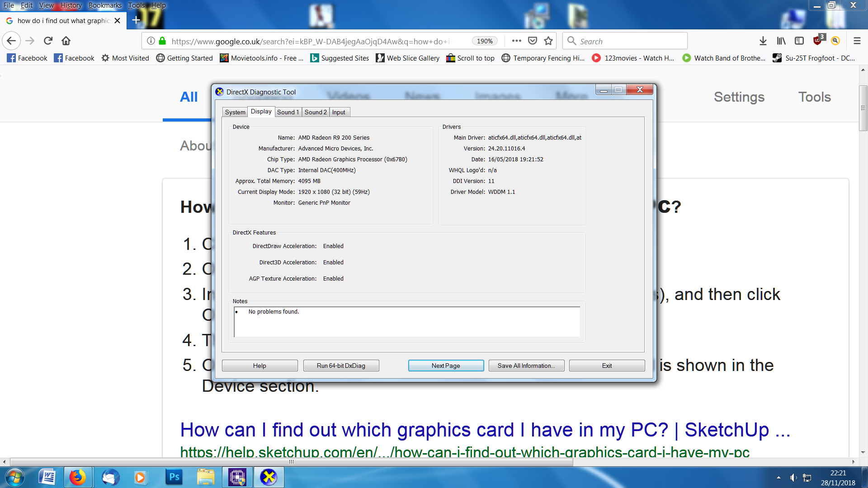Click the Firefox forward arrow
Viewport: 868px width, 488px height.
[30, 41]
